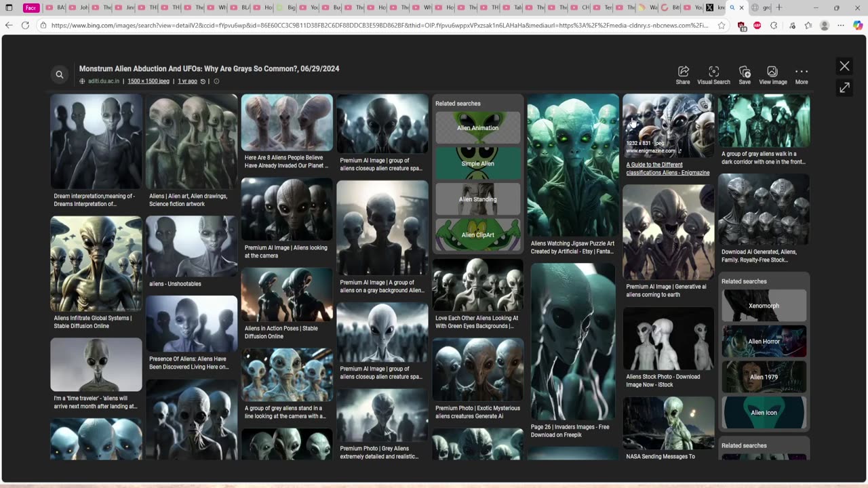Viewport: 868px width, 488px height.
Task: Click 'Love Each Other Aliens Looking' caption
Action: coord(477,322)
